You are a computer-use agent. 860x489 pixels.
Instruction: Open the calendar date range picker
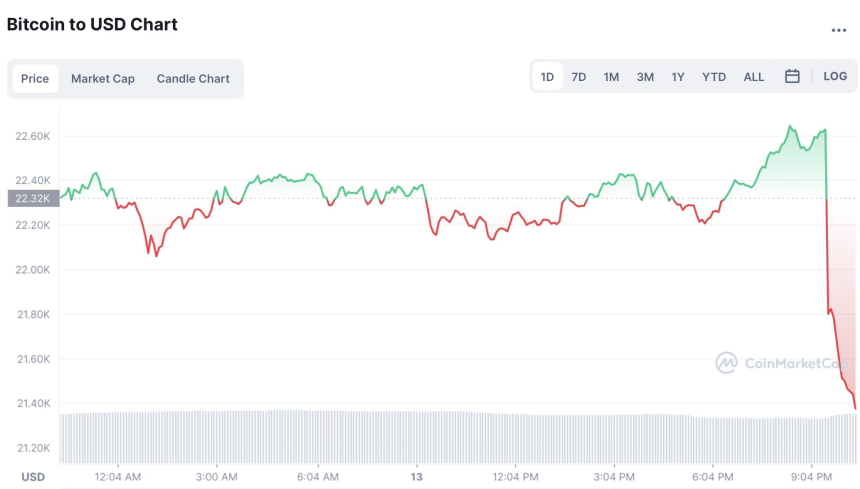click(x=792, y=77)
